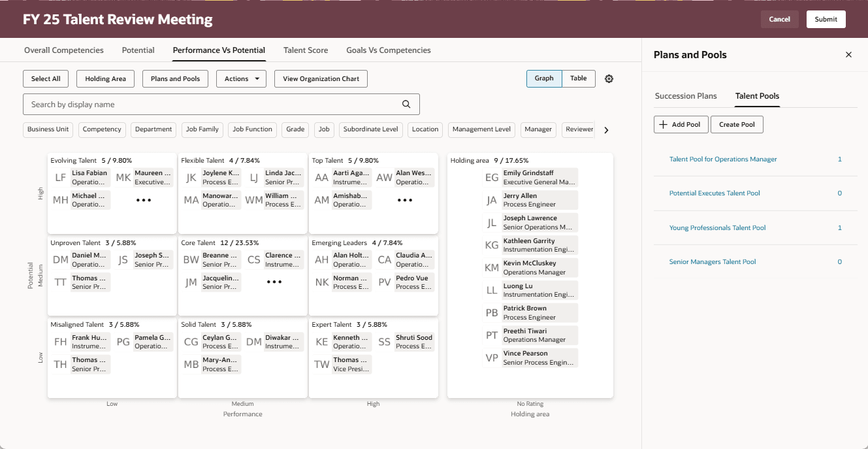This screenshot has width=868, height=449.
Task: Select the JA avatar for Jerry Allen
Action: click(492, 201)
